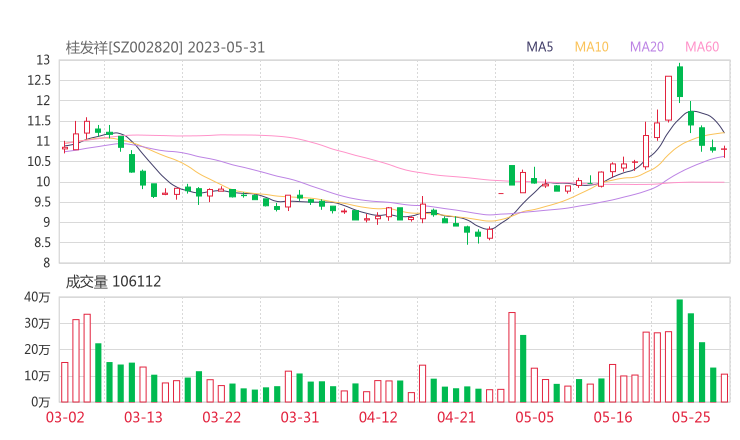This screenshot has height=440, width=740.
Task: Click the 13 price axis label
Action: pyautogui.click(x=42, y=60)
